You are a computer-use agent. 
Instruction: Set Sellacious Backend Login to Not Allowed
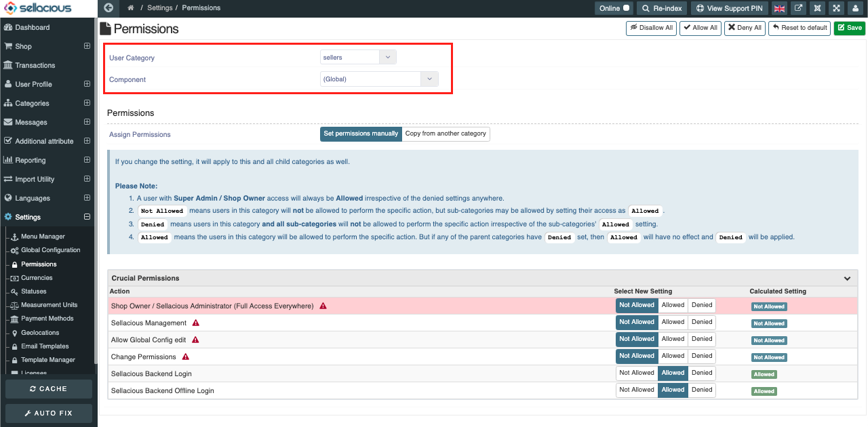(637, 373)
